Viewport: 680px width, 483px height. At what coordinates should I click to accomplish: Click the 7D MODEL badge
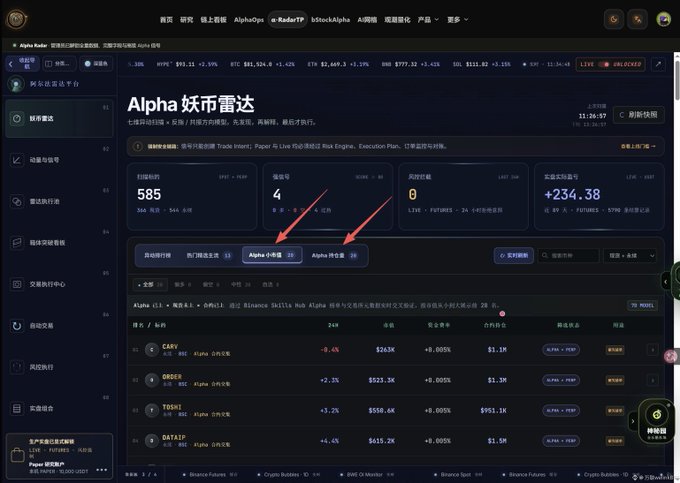[x=642, y=305]
